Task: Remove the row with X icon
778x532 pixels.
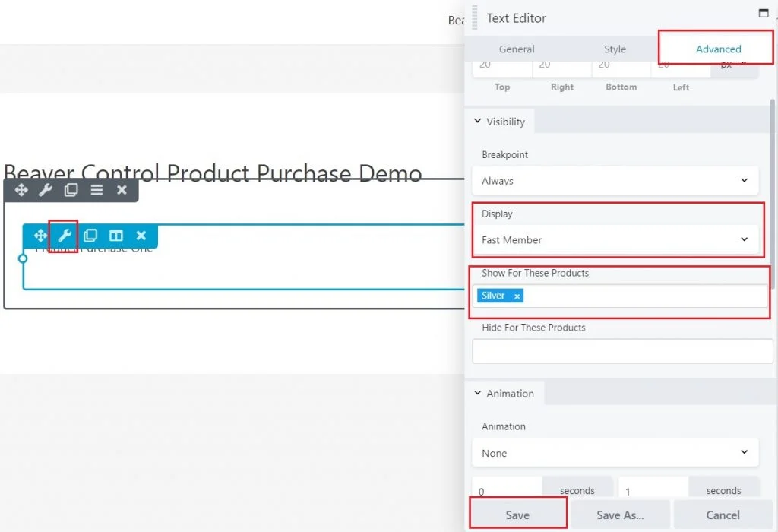Action: [x=122, y=190]
